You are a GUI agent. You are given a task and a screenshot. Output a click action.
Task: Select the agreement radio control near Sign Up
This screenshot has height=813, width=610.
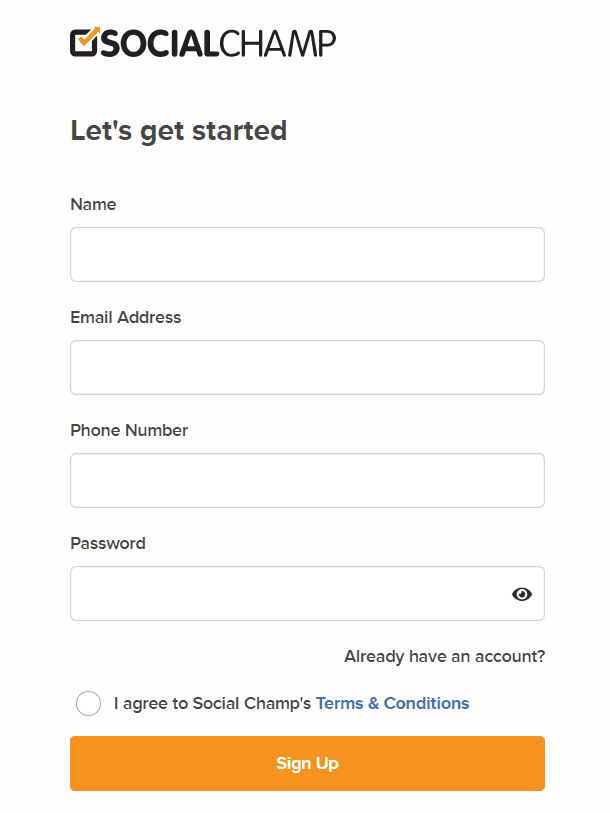(88, 703)
